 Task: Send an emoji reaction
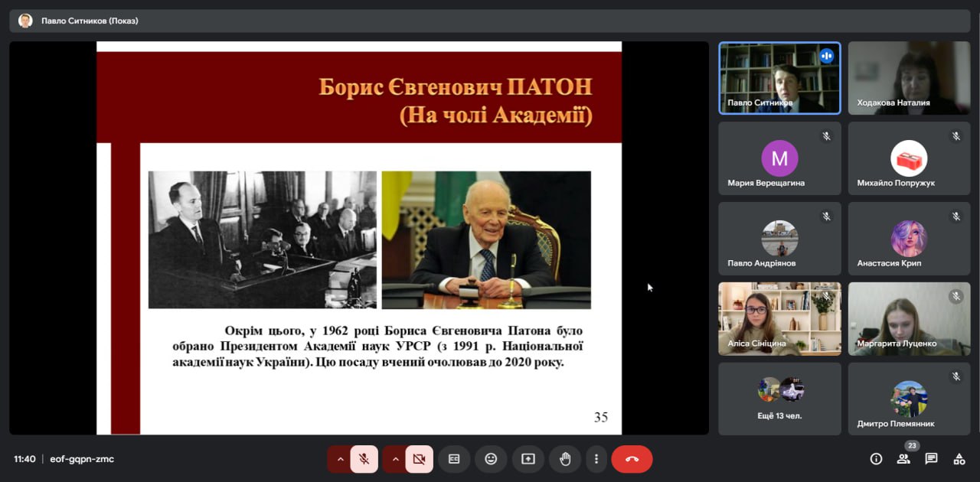click(x=491, y=459)
